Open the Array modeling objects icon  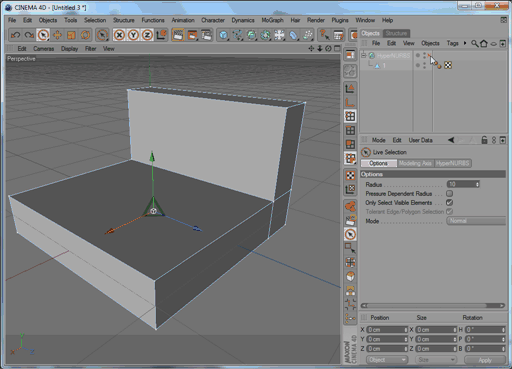point(265,35)
